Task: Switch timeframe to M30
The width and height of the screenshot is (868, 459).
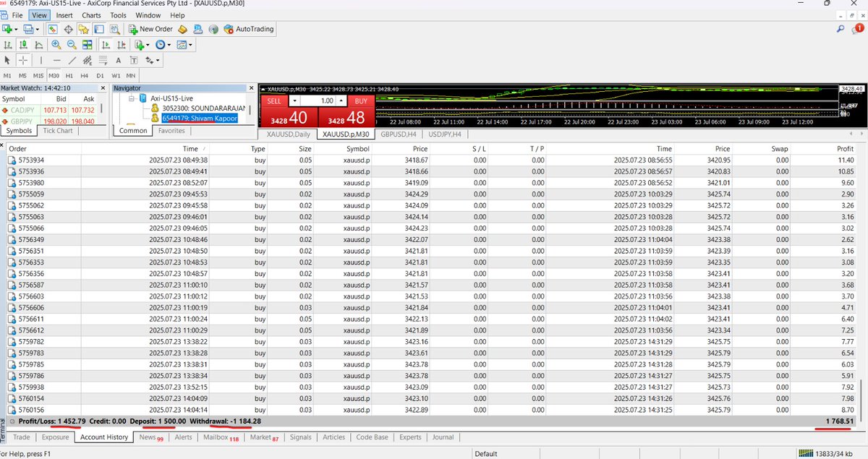Action: [54, 76]
